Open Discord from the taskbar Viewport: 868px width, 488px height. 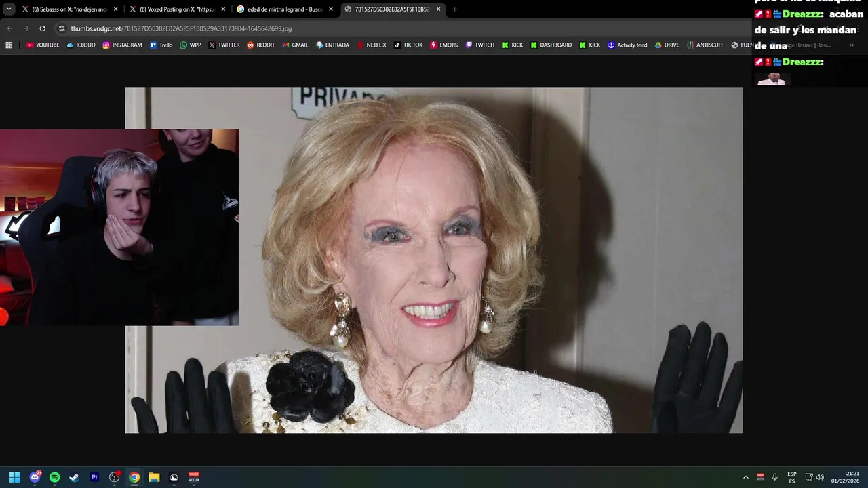tap(35, 477)
